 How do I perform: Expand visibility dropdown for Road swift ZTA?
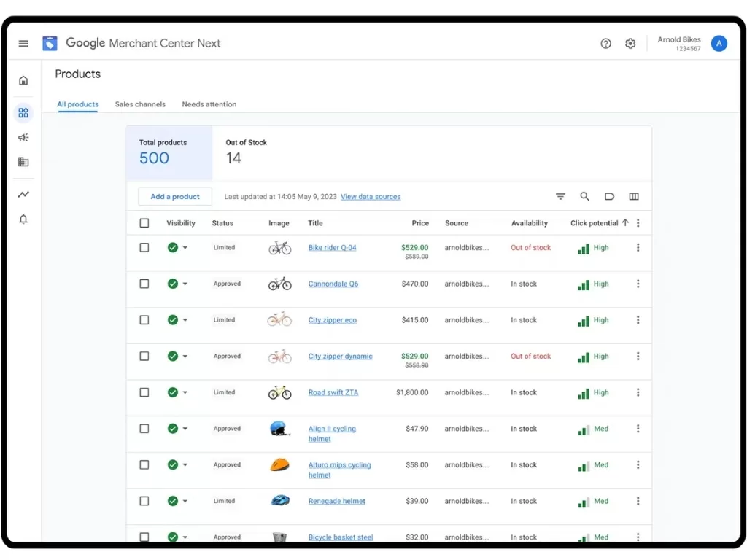coord(185,392)
